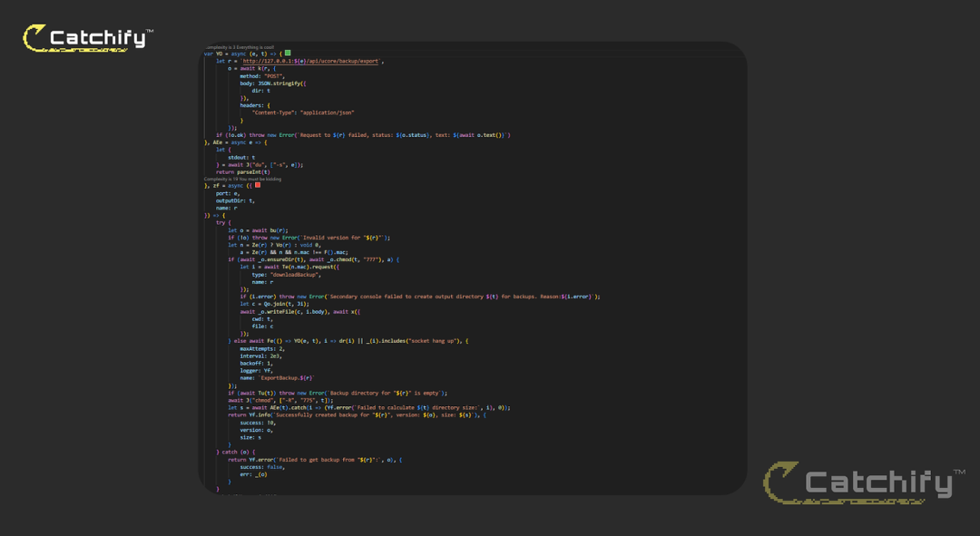The width and height of the screenshot is (980, 536).
Task: Click the '} catch (o) {' line
Action: click(236, 452)
